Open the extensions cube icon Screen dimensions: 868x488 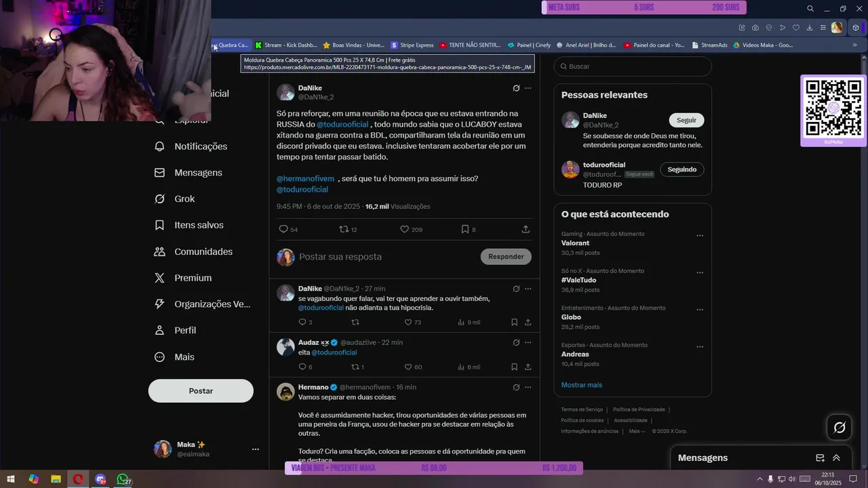(x=856, y=28)
